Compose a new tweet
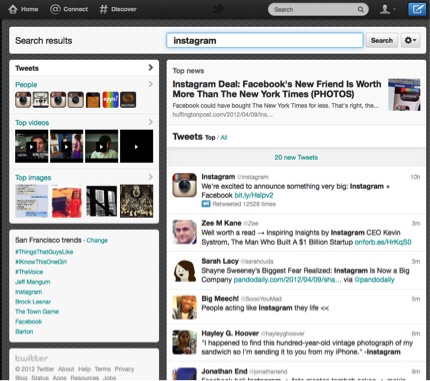The width and height of the screenshot is (430, 381). coord(417,9)
